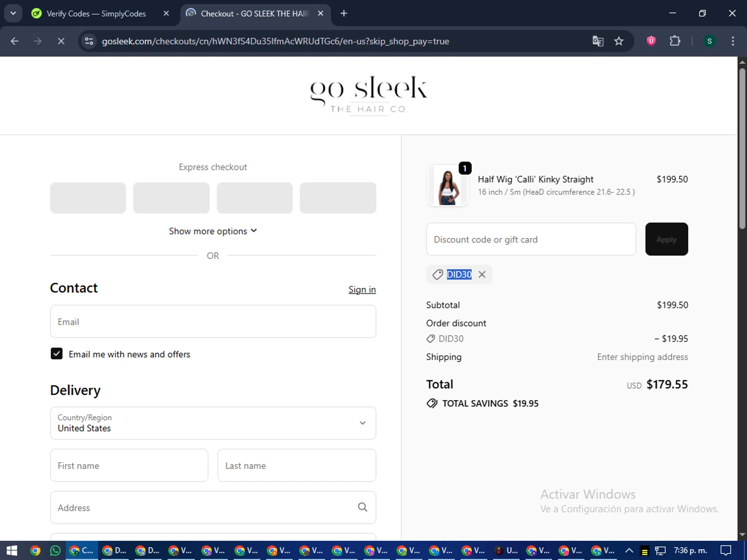Viewport: 747px width, 560px height.
Task: Close the Verify Codes — SimplyCodes tab
Action: pyautogui.click(x=166, y=13)
